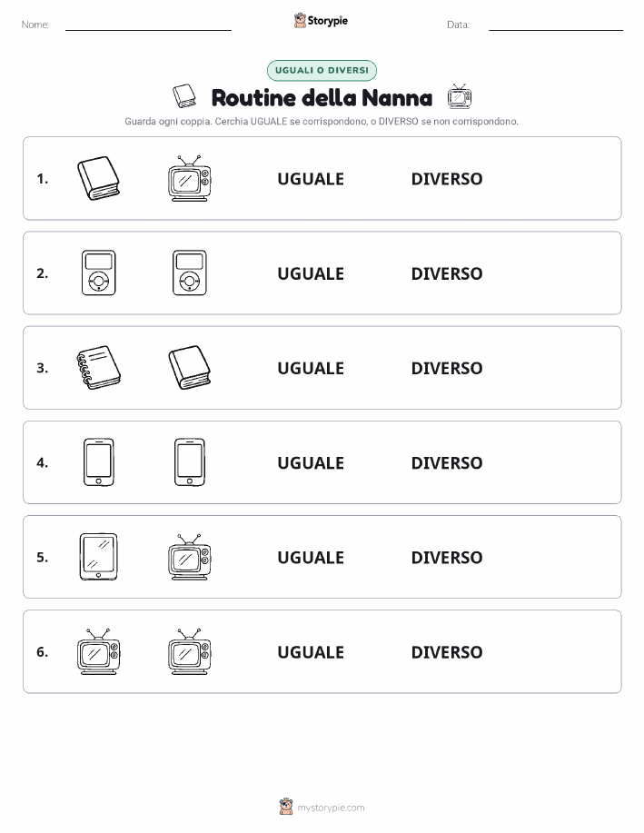Select the right smartphone icon in row 4
The height and width of the screenshot is (833, 644).
click(190, 462)
